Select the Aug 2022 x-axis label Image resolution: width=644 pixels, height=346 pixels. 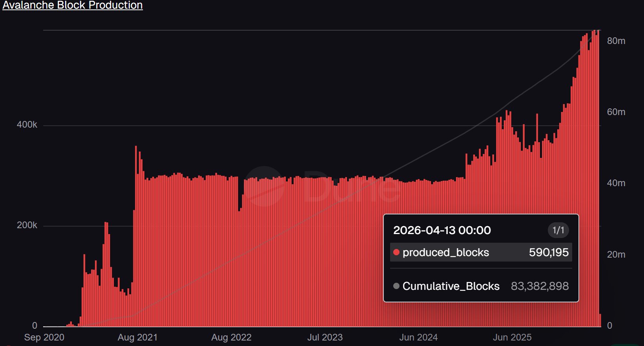231,337
